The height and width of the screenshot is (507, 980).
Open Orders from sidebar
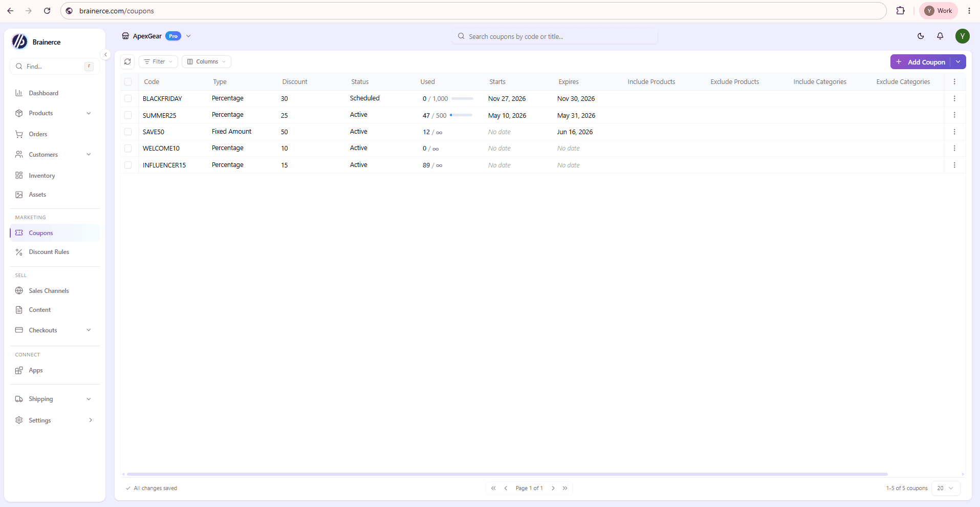[55, 134]
